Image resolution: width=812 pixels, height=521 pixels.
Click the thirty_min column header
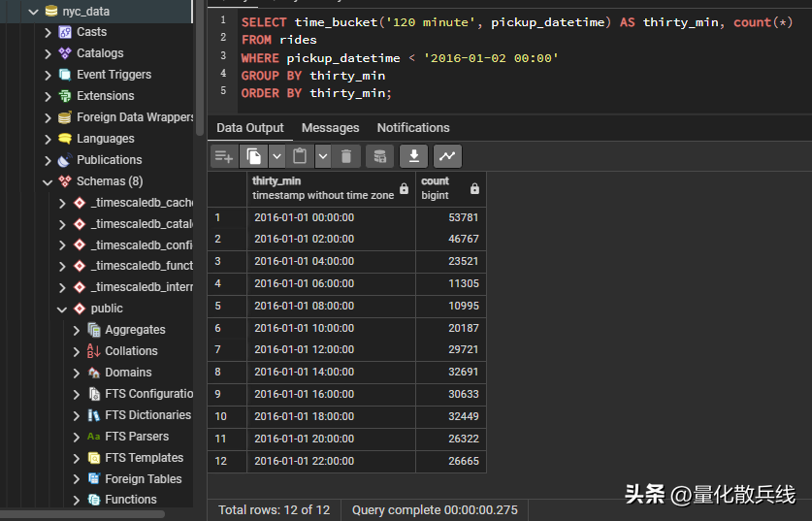pos(332,188)
